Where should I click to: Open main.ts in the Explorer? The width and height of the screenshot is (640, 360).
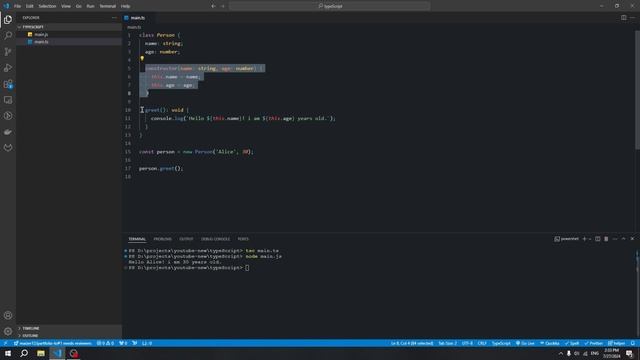[69, 42]
